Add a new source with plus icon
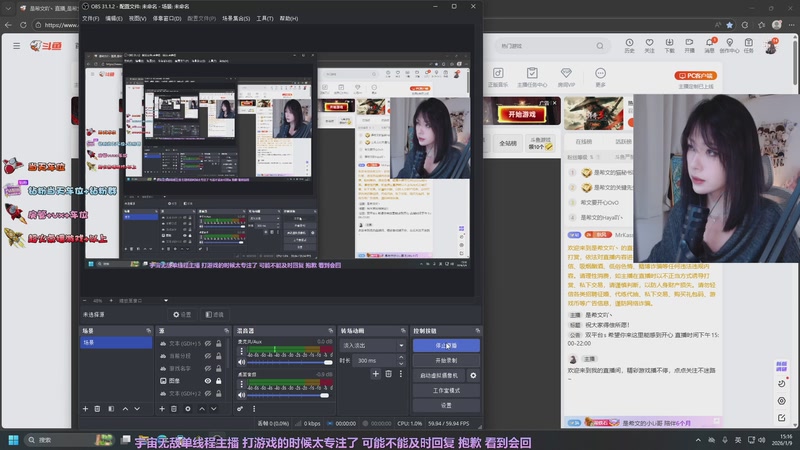This screenshot has width=800, height=450. click(162, 409)
